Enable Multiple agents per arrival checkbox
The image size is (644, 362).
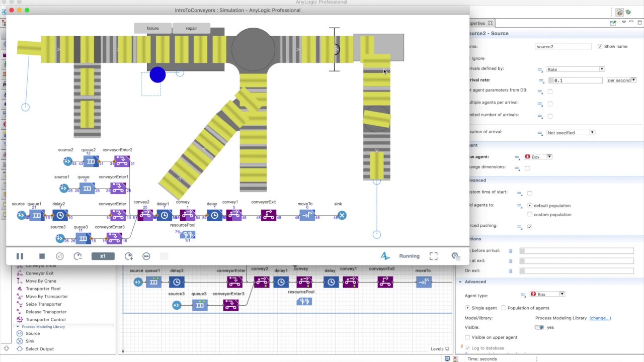[x=550, y=104]
